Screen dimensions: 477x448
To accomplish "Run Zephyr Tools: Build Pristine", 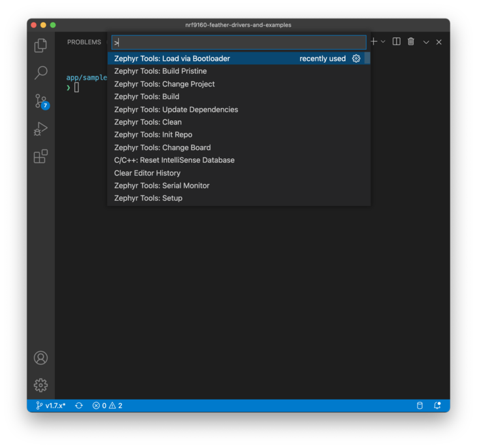I will pos(238,71).
